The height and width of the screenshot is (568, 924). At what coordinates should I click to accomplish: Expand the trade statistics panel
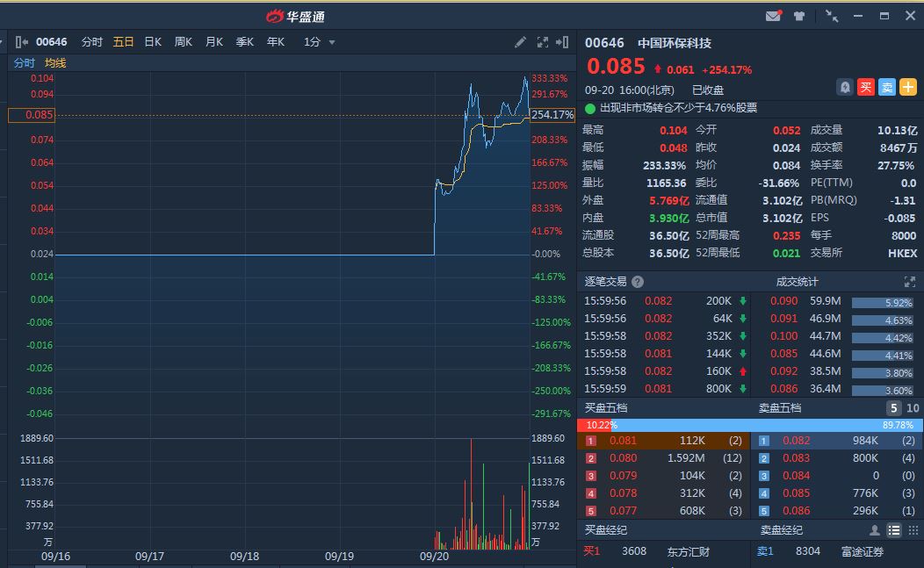[909, 282]
